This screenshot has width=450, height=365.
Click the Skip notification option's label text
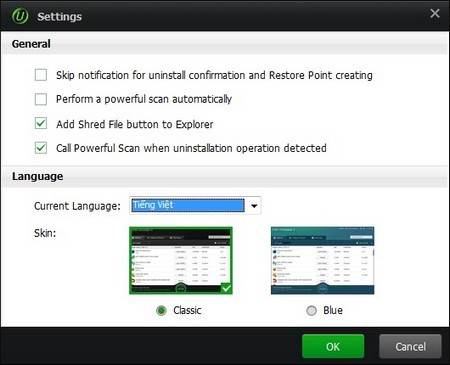point(214,75)
